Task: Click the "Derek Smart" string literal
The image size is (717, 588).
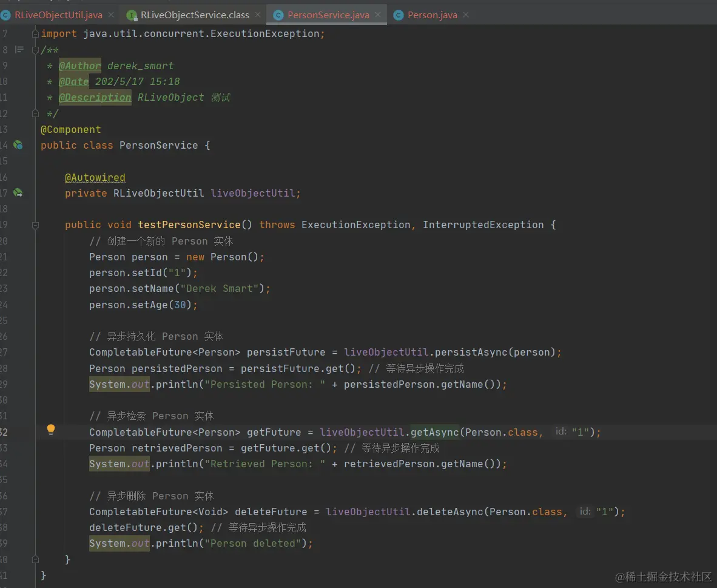Action: [x=220, y=289]
